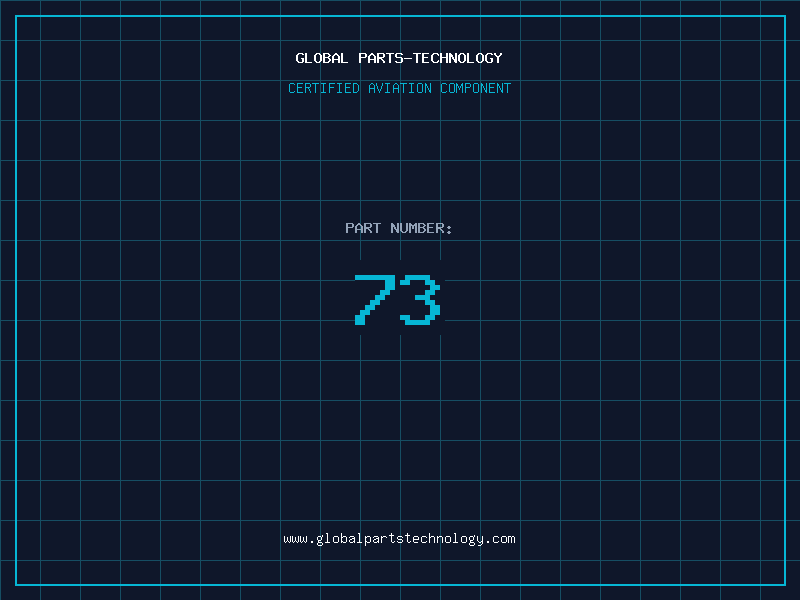Click the word GLOBAL in the title
The width and height of the screenshot is (800, 600).
pyautogui.click(x=321, y=59)
